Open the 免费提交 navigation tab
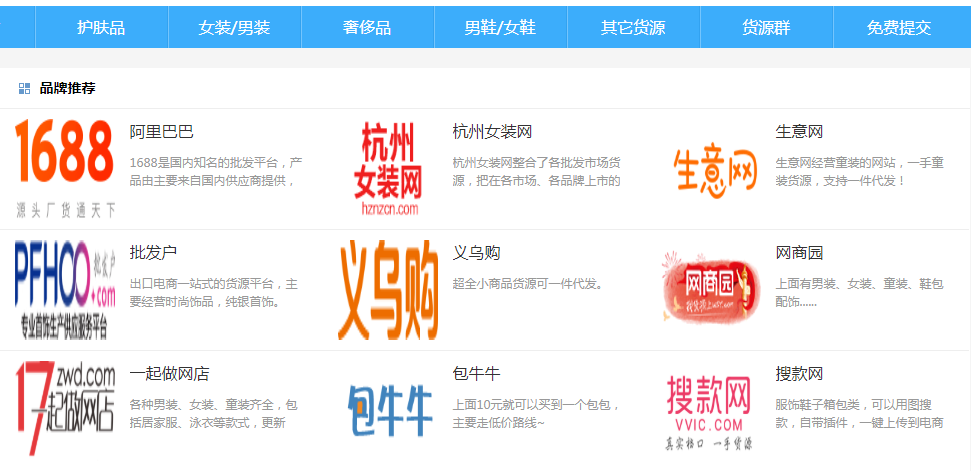The image size is (971, 471). pyautogui.click(x=899, y=27)
